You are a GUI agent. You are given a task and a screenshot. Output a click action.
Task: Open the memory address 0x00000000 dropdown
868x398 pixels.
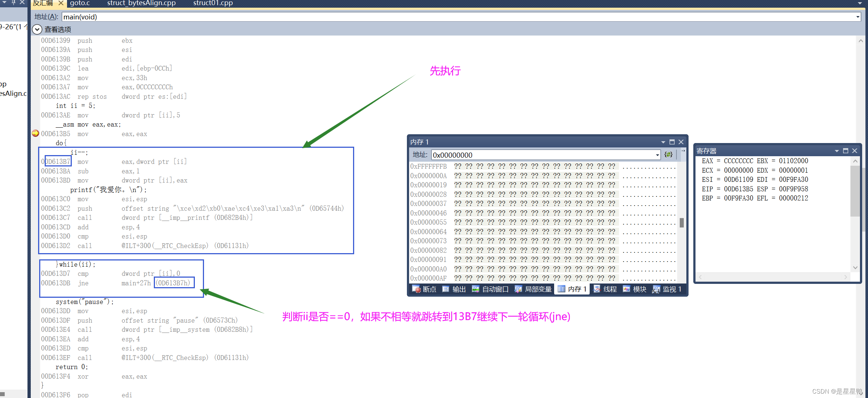coord(657,155)
